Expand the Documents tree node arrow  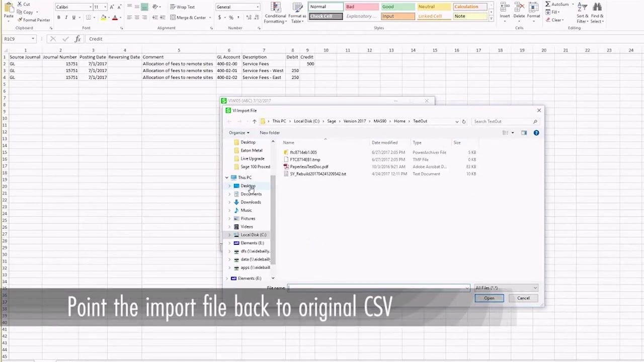coord(230,194)
